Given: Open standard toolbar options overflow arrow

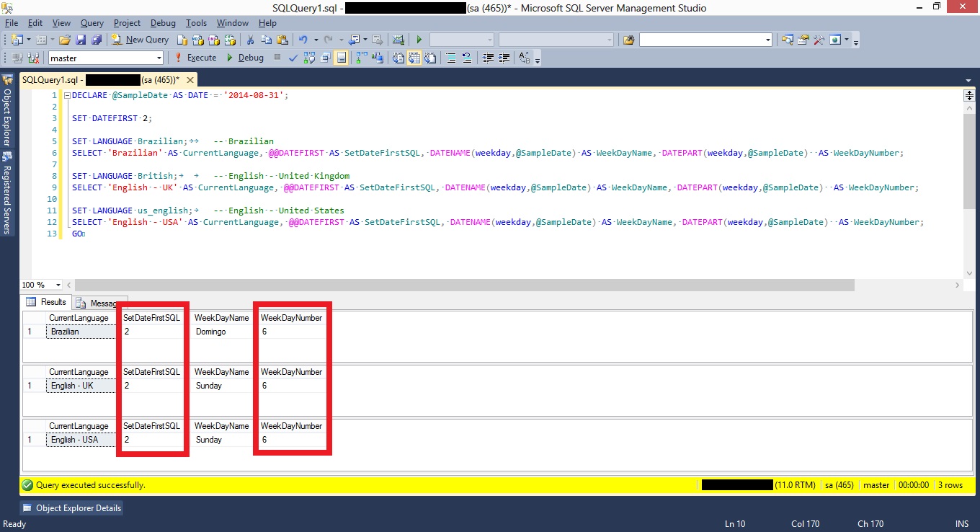Looking at the screenshot, I should [855, 42].
